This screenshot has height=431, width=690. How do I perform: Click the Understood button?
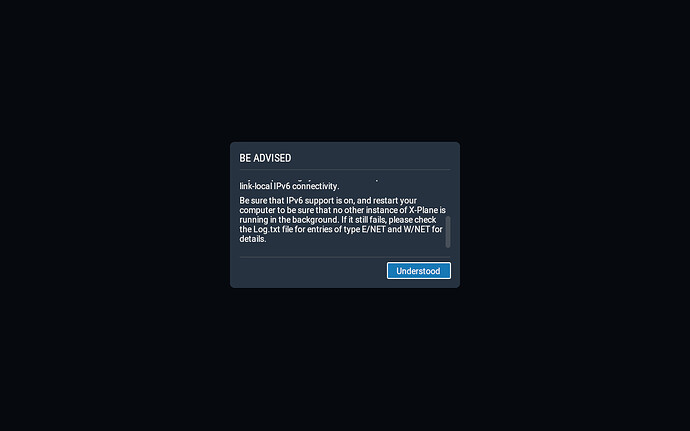pos(418,271)
